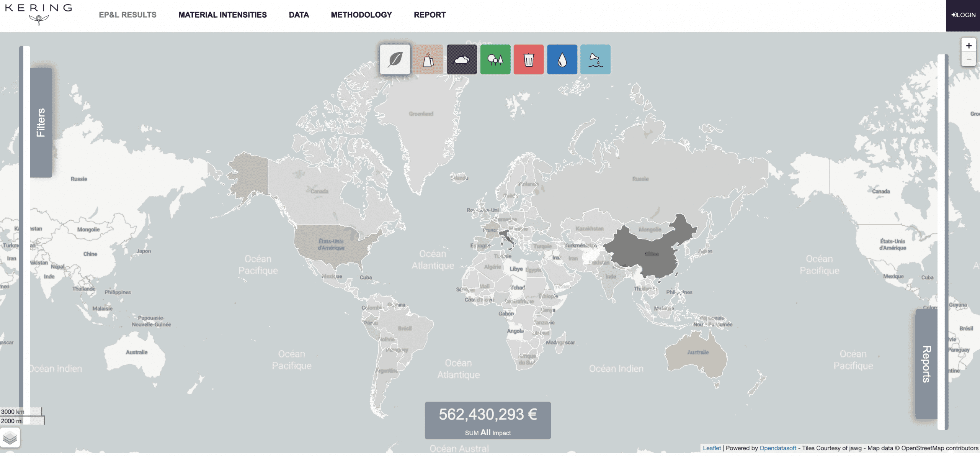This screenshot has width=980, height=456.
Task: Go to the Methodology page
Action: coord(361,15)
